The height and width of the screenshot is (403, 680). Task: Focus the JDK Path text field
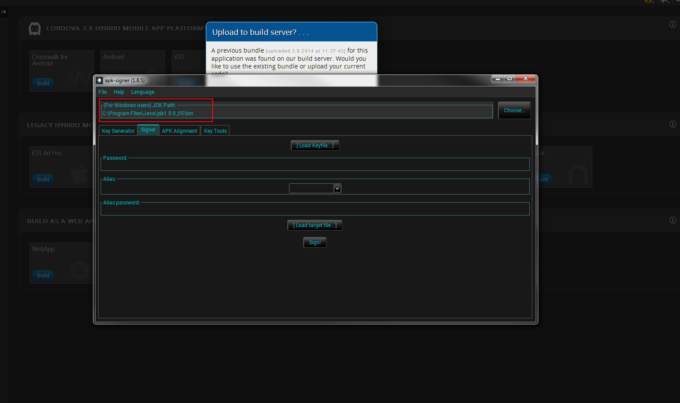pos(297,113)
